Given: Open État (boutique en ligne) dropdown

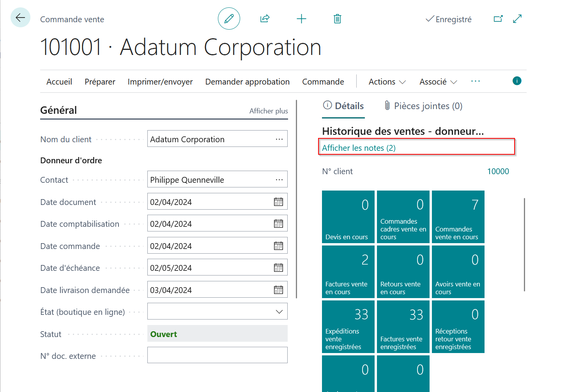Looking at the screenshot, I should pos(279,312).
